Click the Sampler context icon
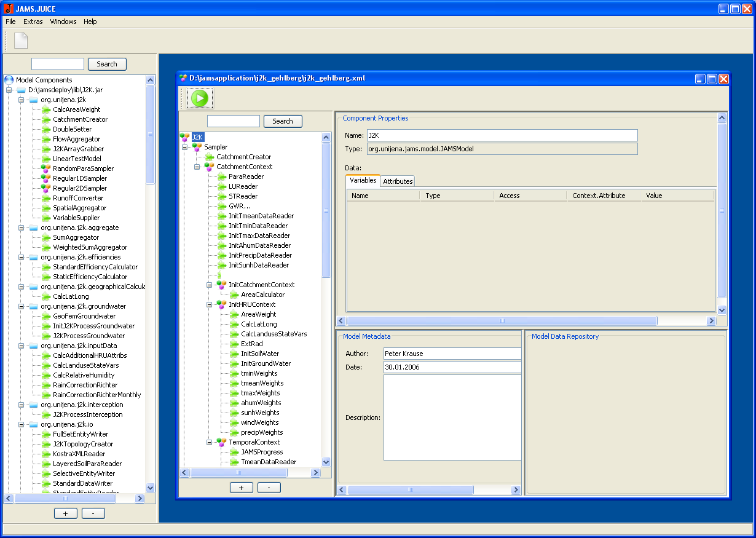The width and height of the screenshot is (756, 538). coord(197,147)
